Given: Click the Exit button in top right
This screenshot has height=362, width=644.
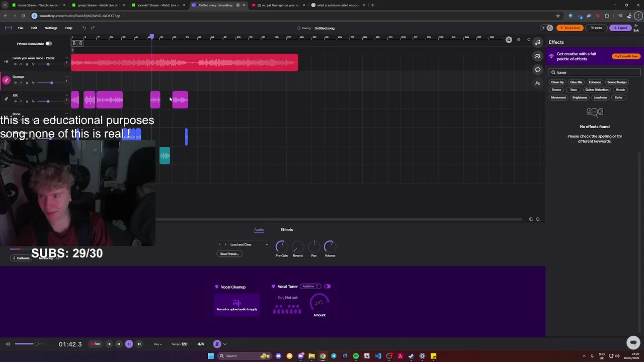Looking at the screenshot, I should coord(636,28).
